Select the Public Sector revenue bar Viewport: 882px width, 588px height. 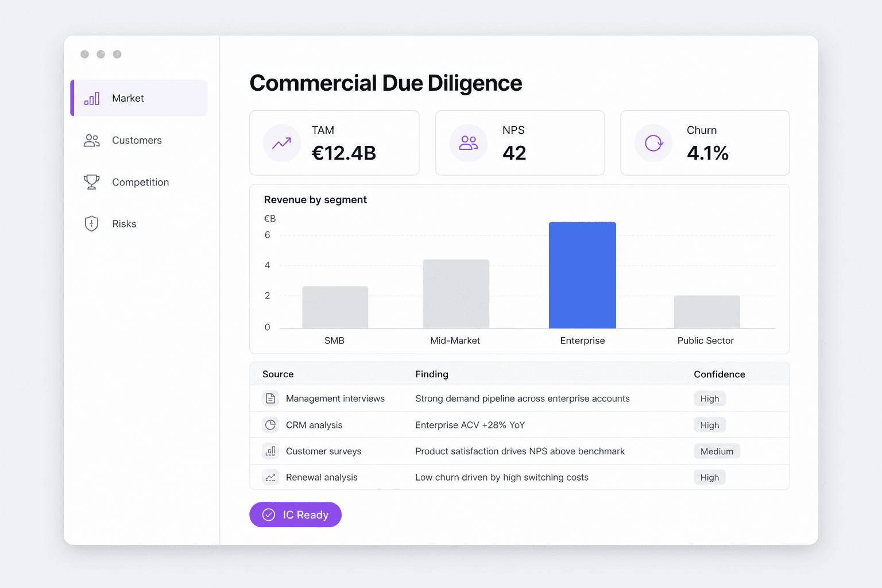707,312
